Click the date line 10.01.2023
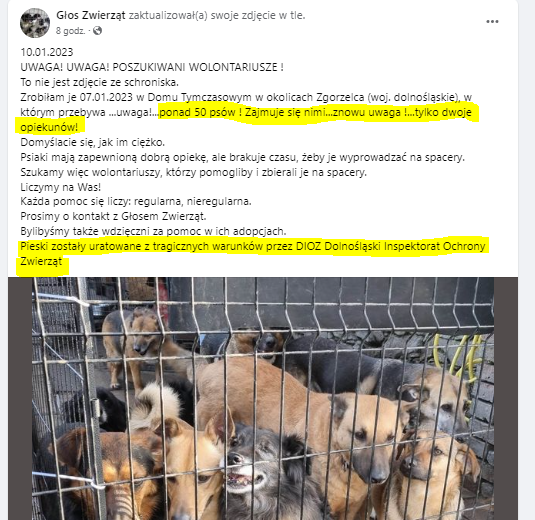Viewport: 535px width, 520px height. pos(47,52)
